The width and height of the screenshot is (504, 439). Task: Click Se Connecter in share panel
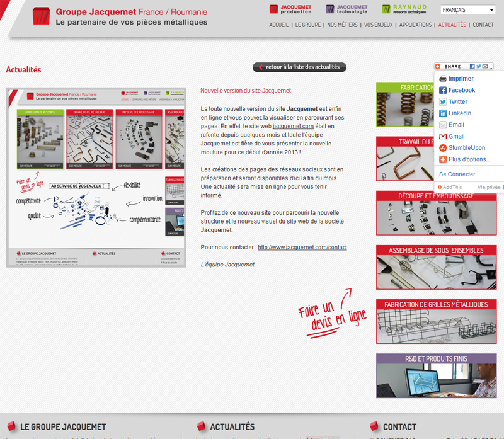point(457,174)
